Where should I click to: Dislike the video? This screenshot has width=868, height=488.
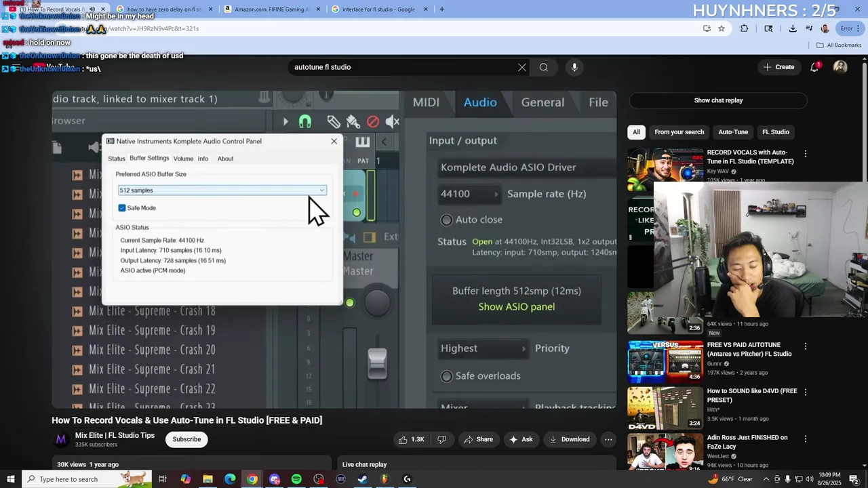point(441,439)
